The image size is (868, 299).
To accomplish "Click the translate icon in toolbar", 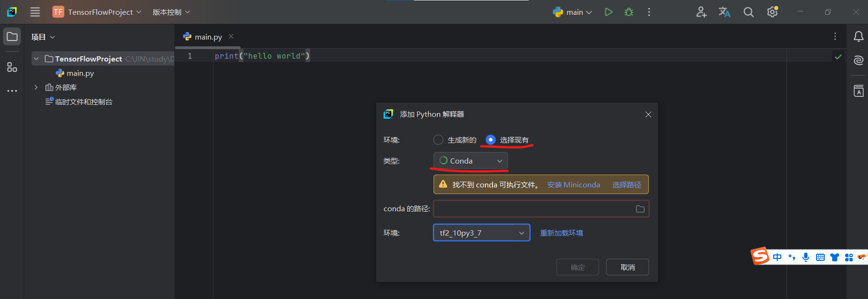I will point(725,12).
